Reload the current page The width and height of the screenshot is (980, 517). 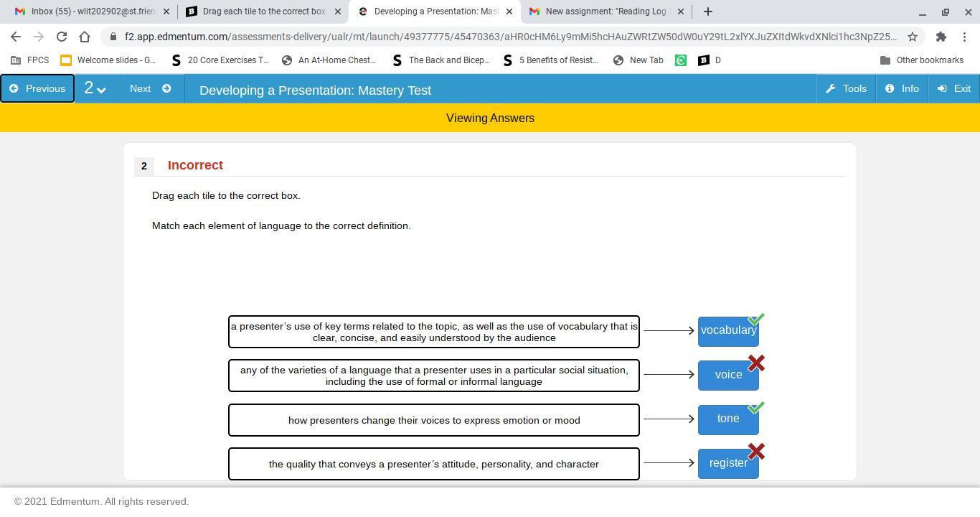tap(62, 37)
